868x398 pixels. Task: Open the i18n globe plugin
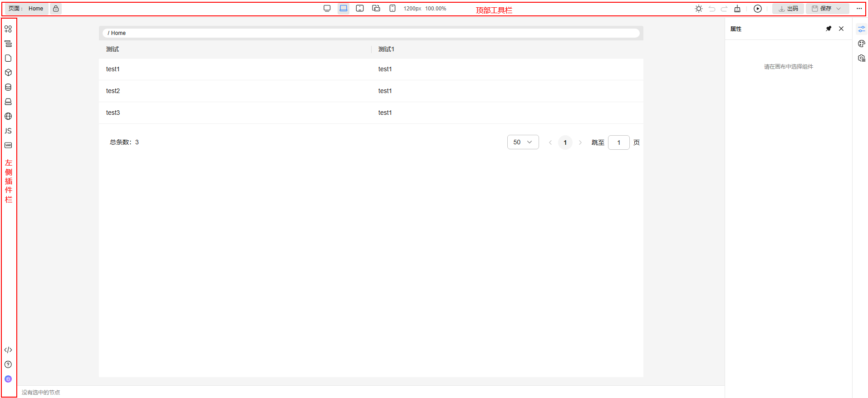8,116
